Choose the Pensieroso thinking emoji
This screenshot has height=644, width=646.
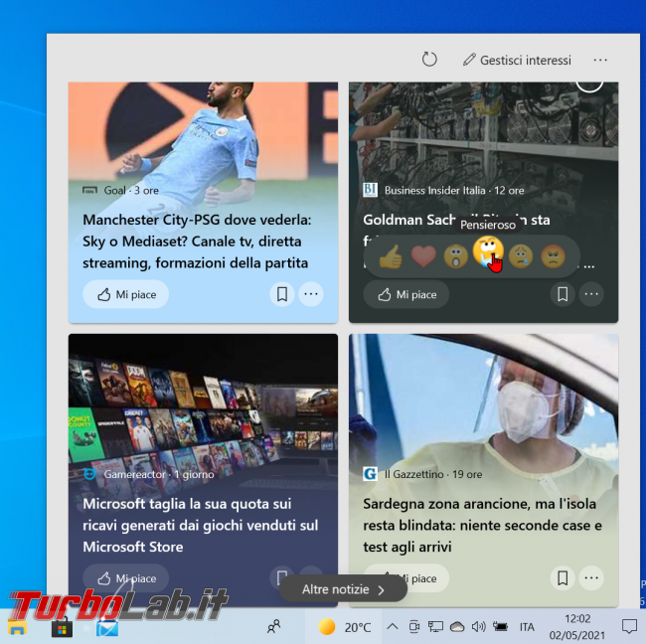pyautogui.click(x=488, y=250)
